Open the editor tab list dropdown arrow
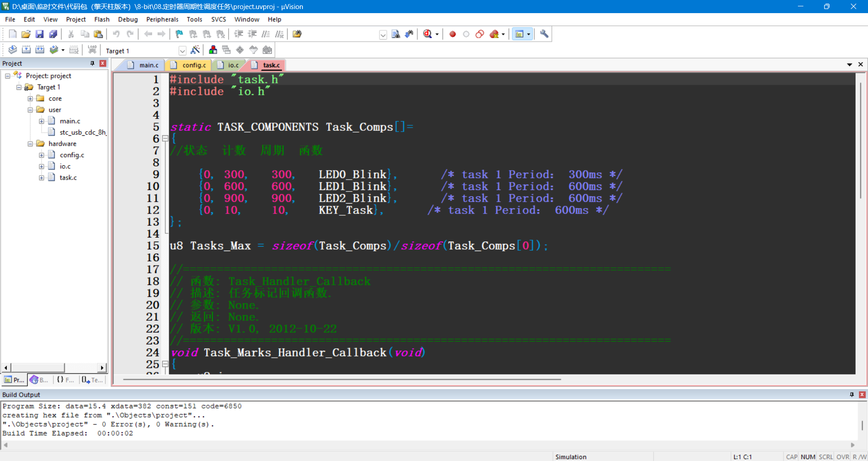 tap(849, 65)
